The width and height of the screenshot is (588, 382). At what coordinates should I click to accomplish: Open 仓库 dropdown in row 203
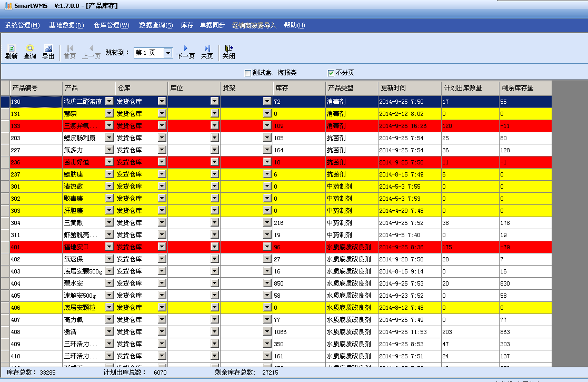162,138
